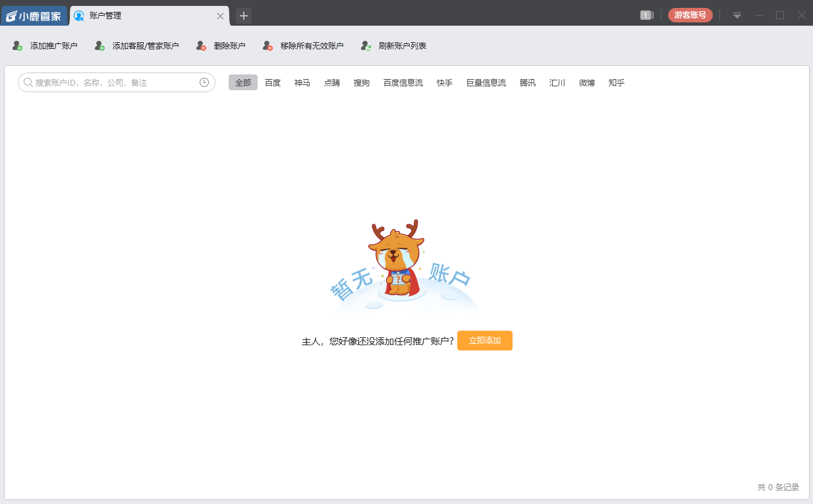Open a new tab with the plus icon
This screenshot has height=504, width=813.
(243, 15)
